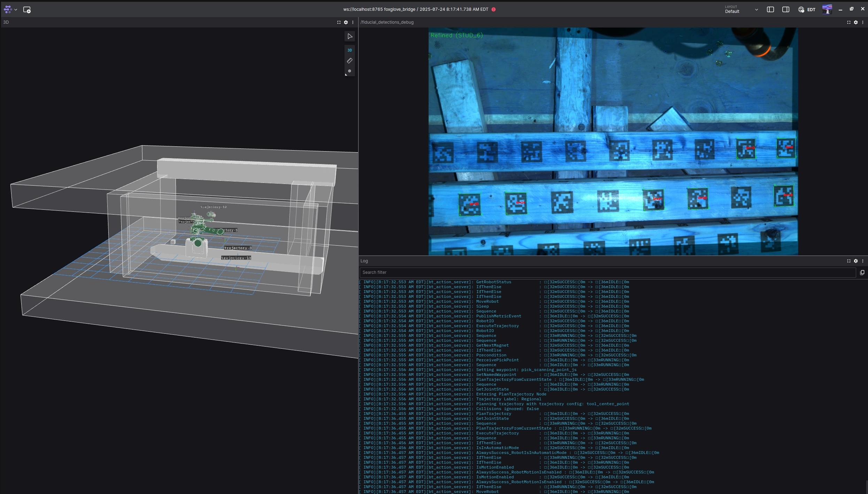The width and height of the screenshot is (868, 494).
Task: Click the center camera icon in the 3D panel
Action: pyautogui.click(x=349, y=71)
